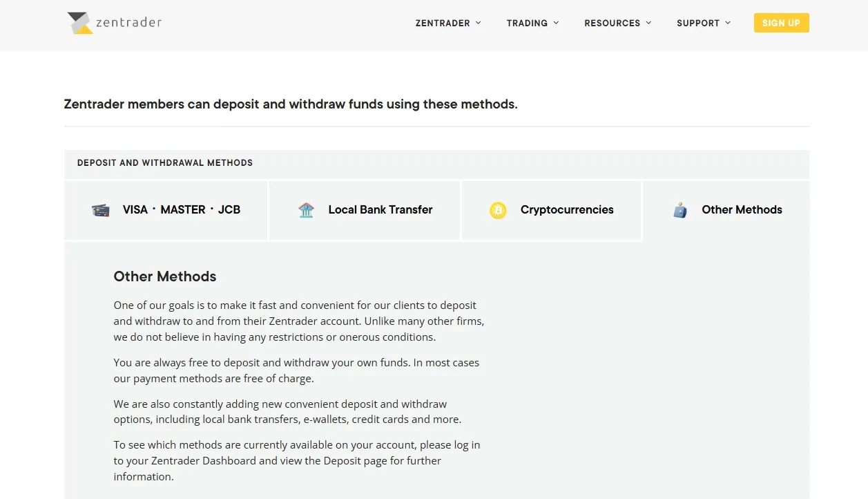Click the paragraph starting "To see which methods"
This screenshot has height=499, width=868.
click(297, 460)
